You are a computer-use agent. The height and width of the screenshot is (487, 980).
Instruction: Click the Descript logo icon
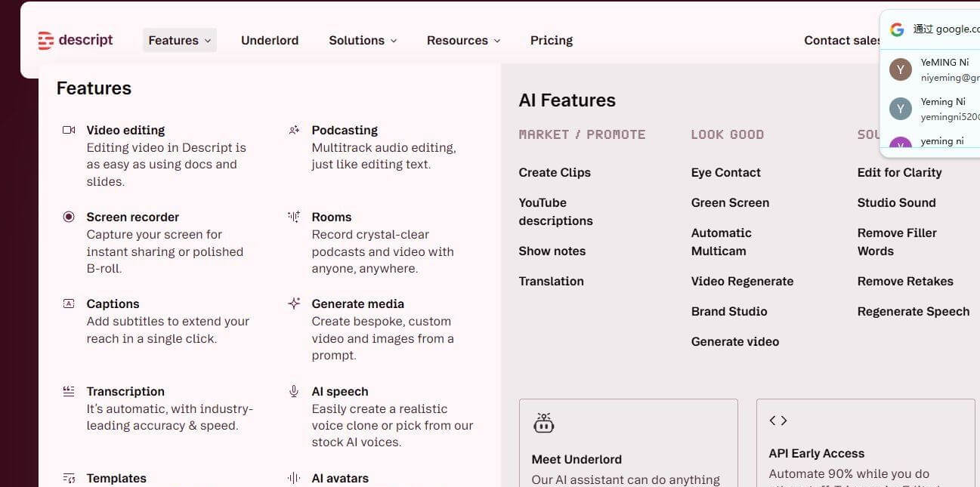[x=46, y=41]
